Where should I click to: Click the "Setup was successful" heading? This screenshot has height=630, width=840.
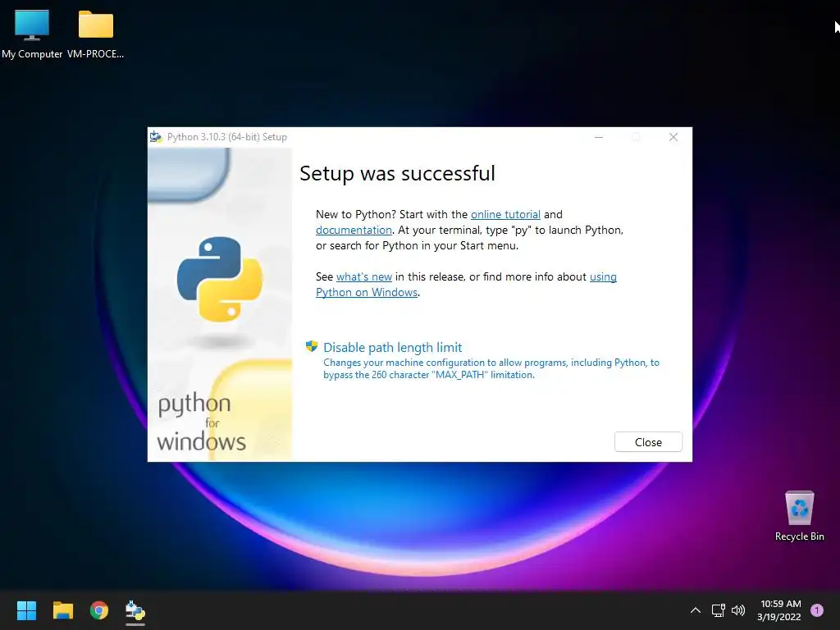[397, 173]
